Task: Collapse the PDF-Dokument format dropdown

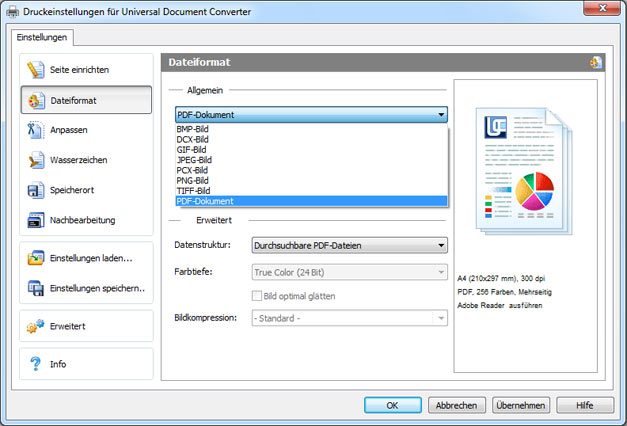Action: [311, 115]
